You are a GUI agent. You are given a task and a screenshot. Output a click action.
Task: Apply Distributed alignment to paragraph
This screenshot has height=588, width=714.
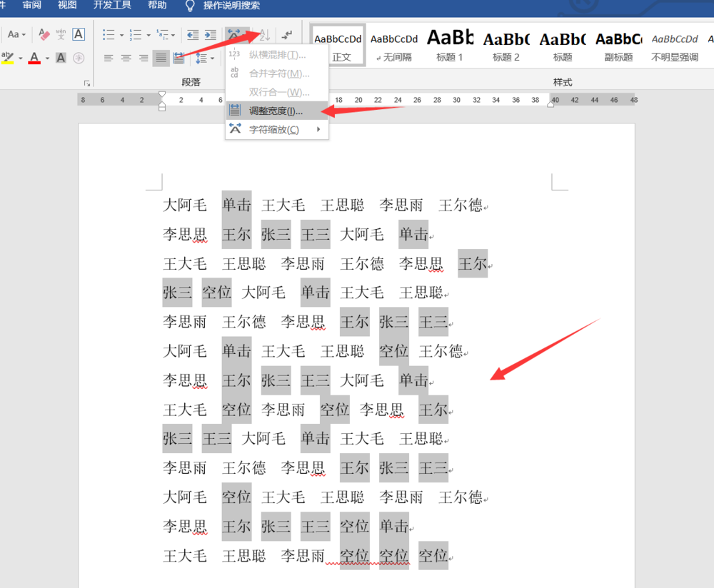pyautogui.click(x=178, y=58)
